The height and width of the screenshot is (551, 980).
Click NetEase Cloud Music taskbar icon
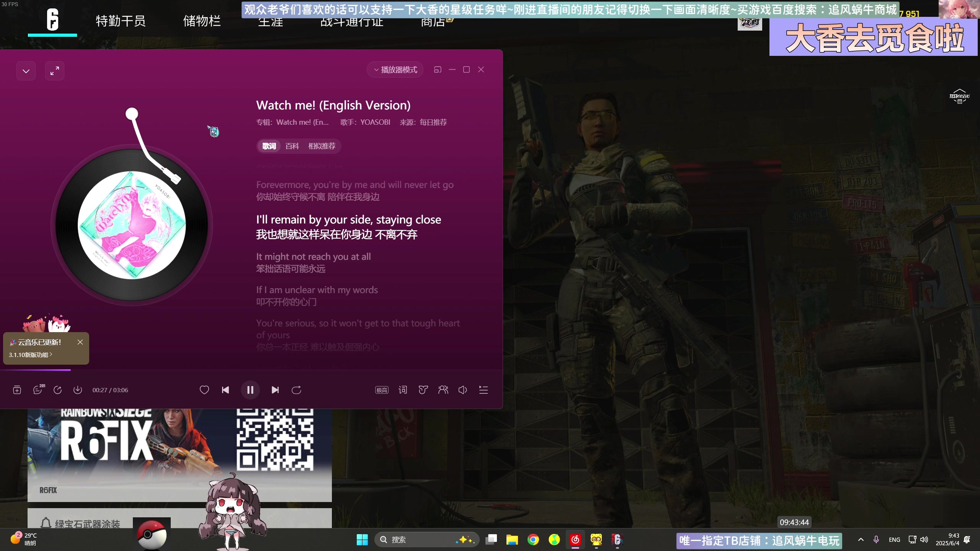pyautogui.click(x=575, y=540)
